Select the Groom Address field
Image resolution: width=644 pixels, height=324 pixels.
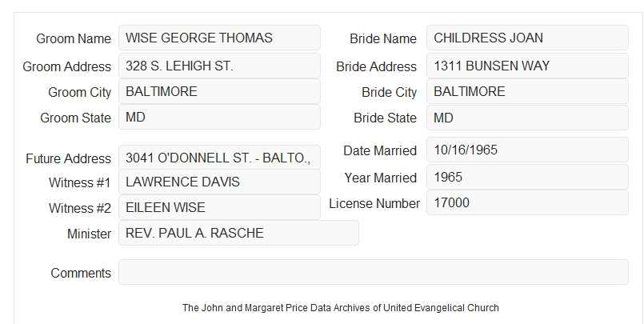point(219,66)
